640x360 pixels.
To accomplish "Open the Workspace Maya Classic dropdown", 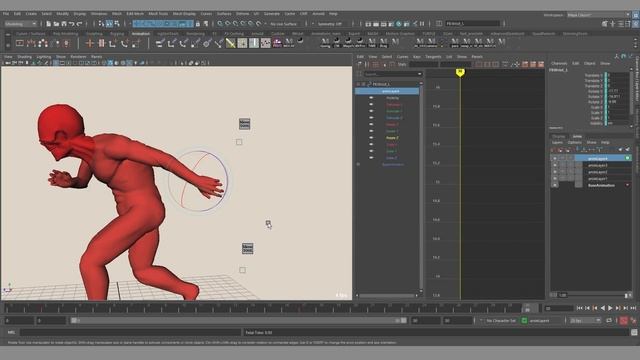I will point(598,15).
